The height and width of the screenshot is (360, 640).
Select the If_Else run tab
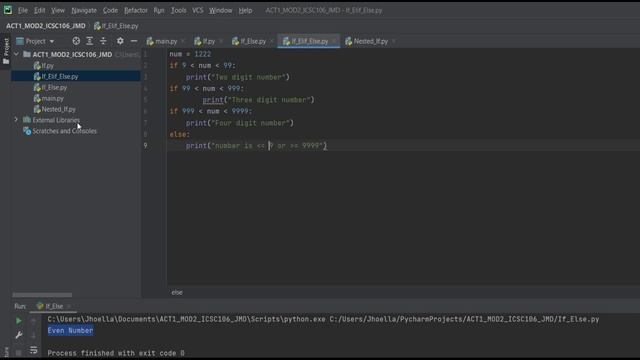tap(50, 306)
